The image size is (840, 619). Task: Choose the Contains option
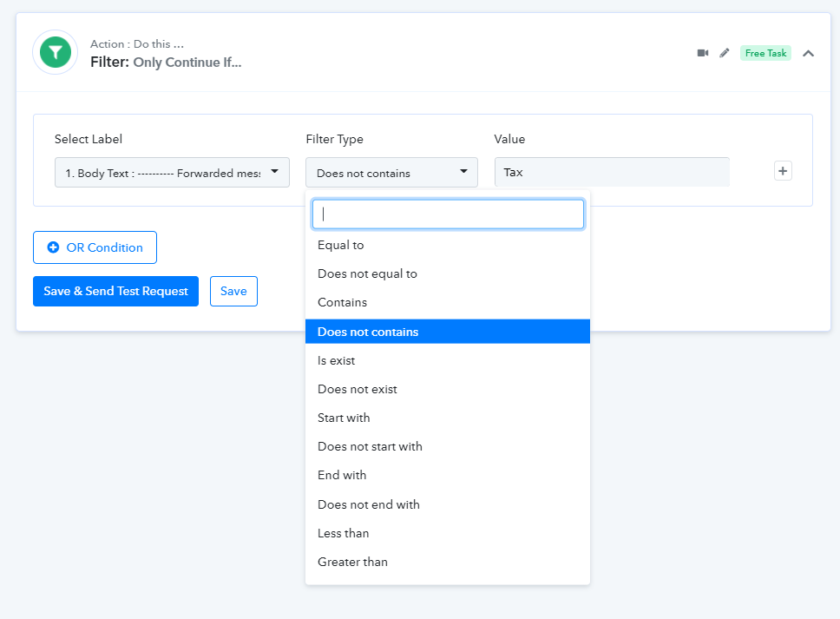coord(447,302)
